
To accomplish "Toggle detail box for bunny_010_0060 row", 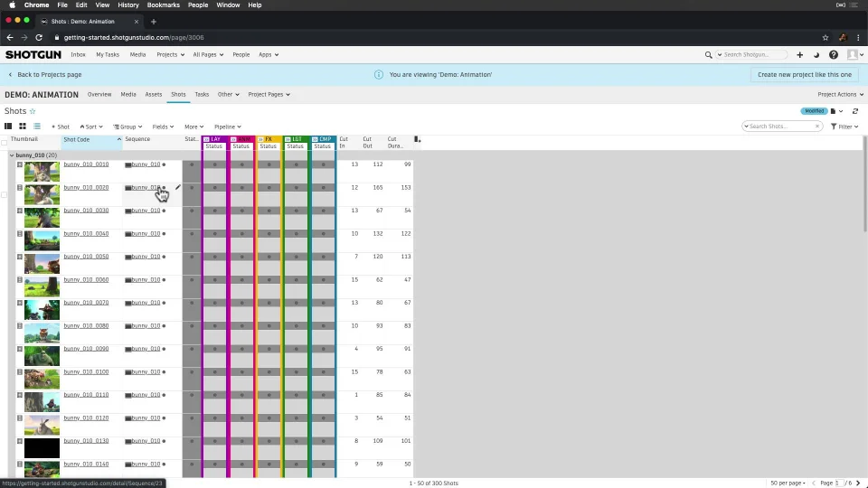I will point(19,280).
